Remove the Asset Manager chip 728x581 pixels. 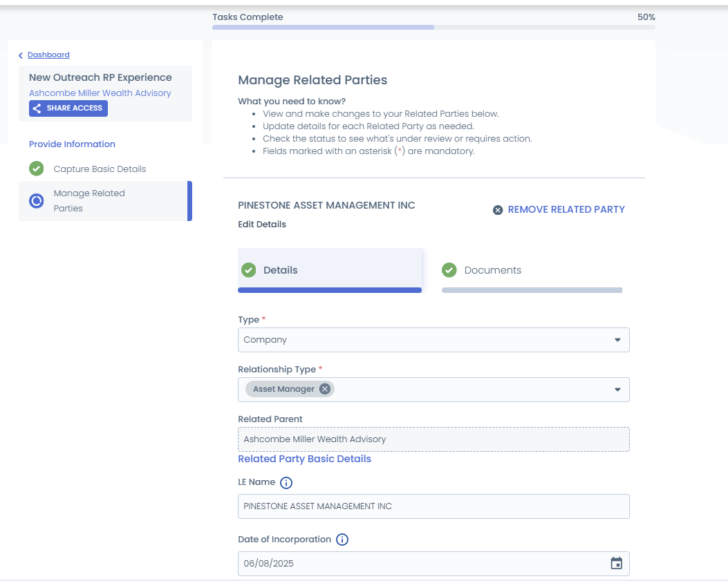[325, 389]
